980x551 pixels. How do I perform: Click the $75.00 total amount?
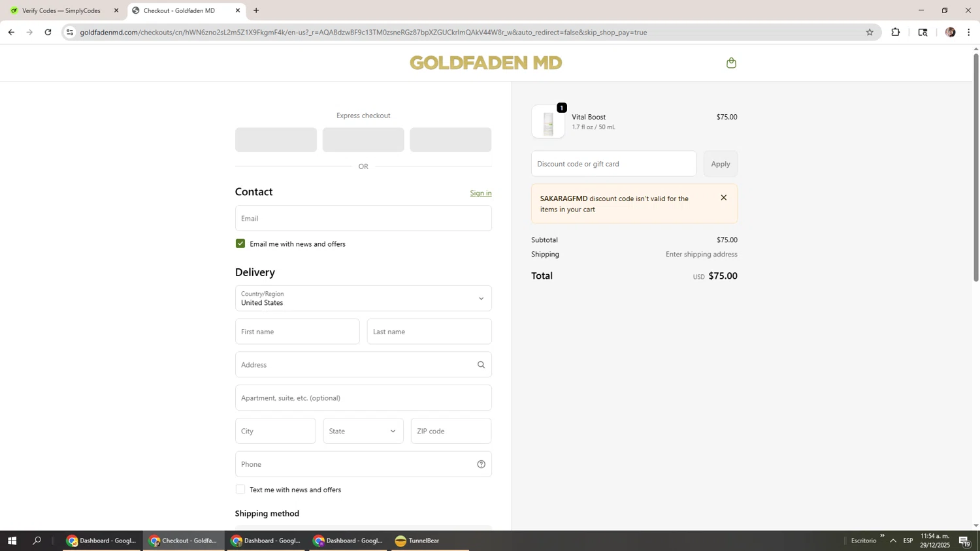[723, 276]
